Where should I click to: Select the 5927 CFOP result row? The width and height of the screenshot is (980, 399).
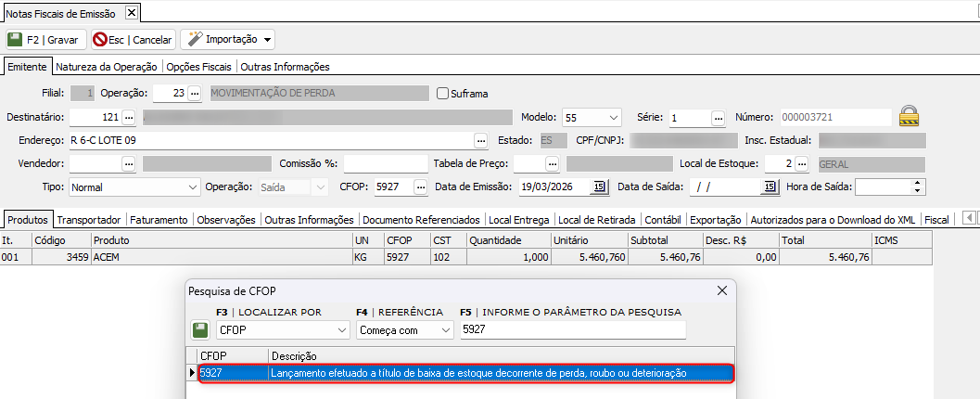coord(464,372)
